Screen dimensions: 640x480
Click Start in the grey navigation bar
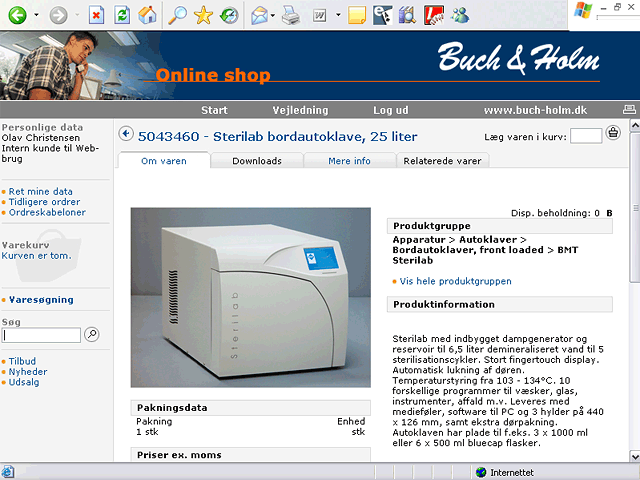(x=214, y=110)
